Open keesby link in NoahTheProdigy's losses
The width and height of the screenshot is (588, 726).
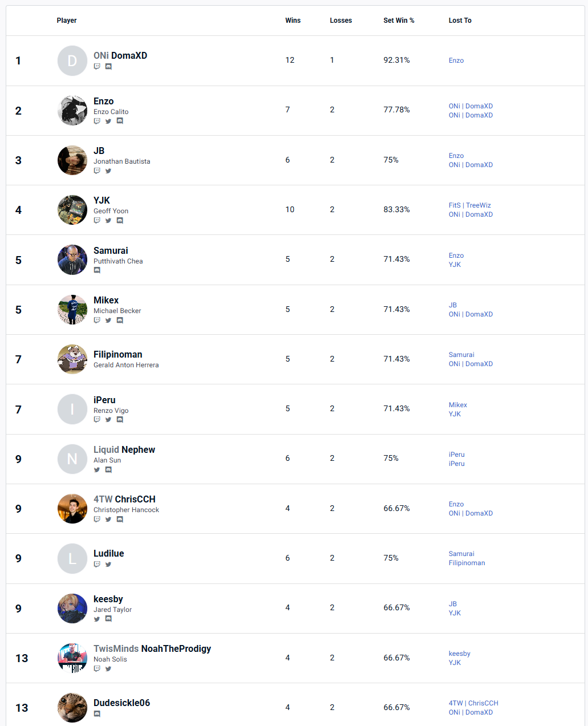[x=459, y=654]
